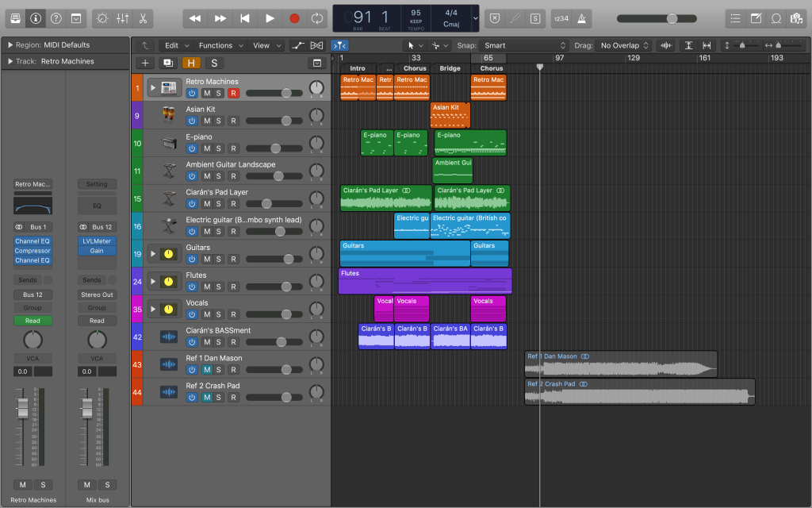The image size is (812, 508).
Task: Toggle the Cycle mode button
Action: pyautogui.click(x=317, y=17)
